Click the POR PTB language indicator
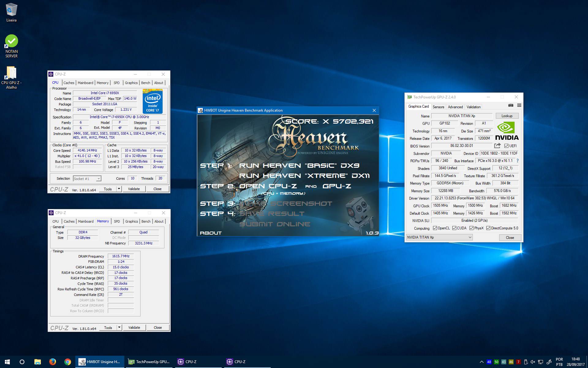The width and height of the screenshot is (588, 368). (x=559, y=362)
